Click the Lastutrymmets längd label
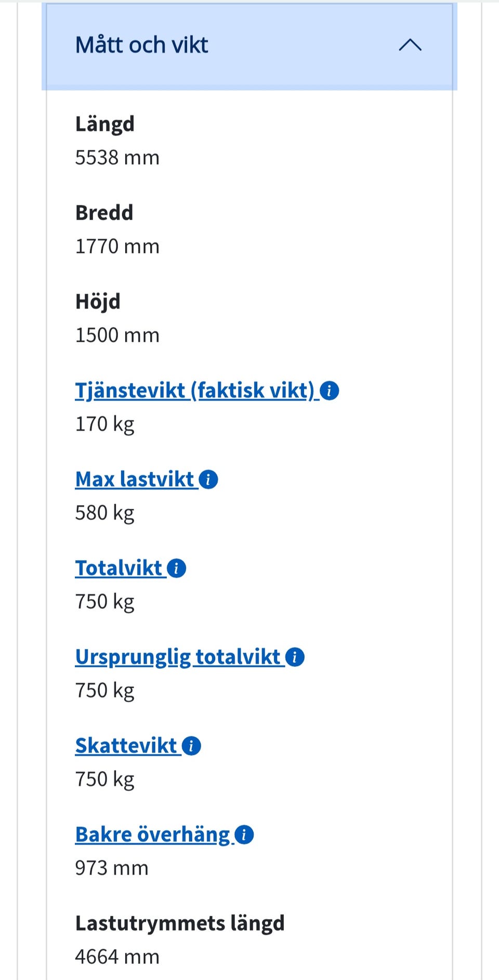This screenshot has width=499, height=980. click(x=180, y=924)
